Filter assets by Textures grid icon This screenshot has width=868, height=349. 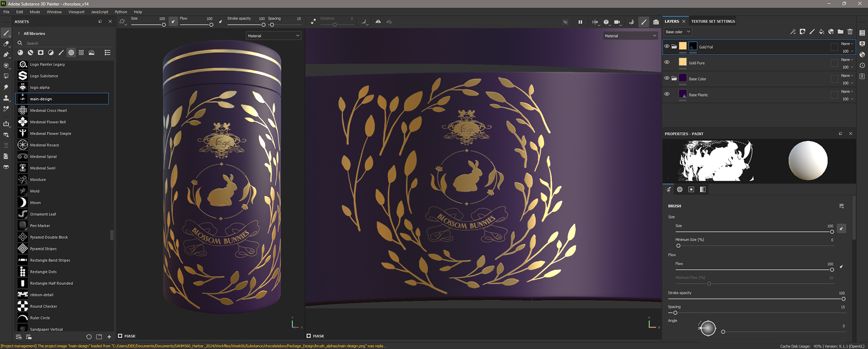coord(81,53)
